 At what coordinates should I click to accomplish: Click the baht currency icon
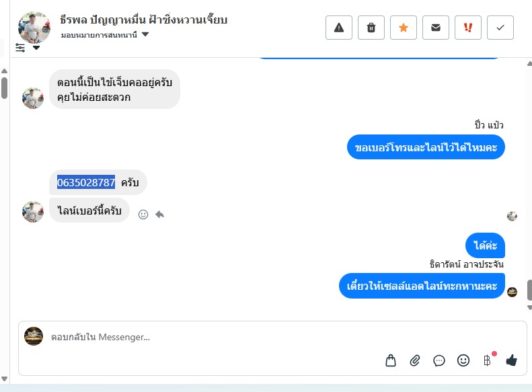(x=487, y=360)
